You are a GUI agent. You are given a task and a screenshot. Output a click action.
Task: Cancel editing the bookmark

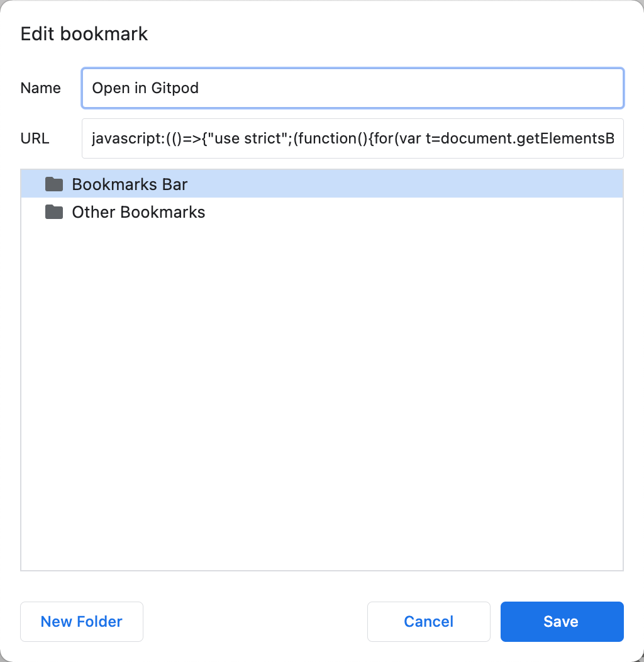pyautogui.click(x=428, y=622)
